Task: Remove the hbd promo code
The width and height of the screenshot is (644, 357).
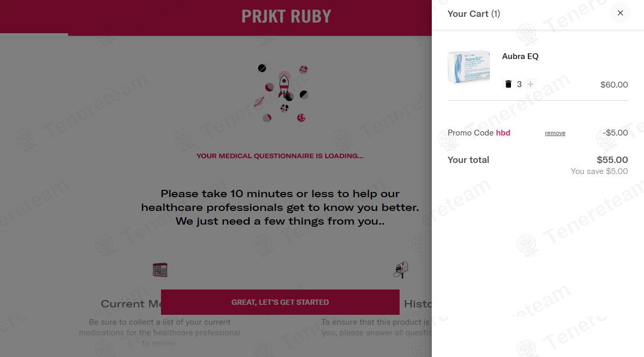Action: (x=555, y=133)
